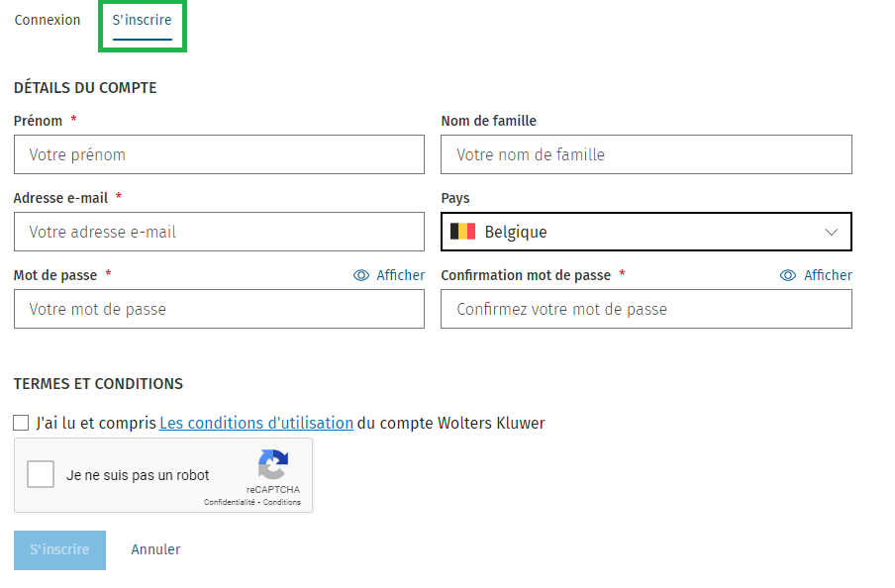Click the S'inscrire submit button
The width and height of the screenshot is (895, 588).
[60, 549]
